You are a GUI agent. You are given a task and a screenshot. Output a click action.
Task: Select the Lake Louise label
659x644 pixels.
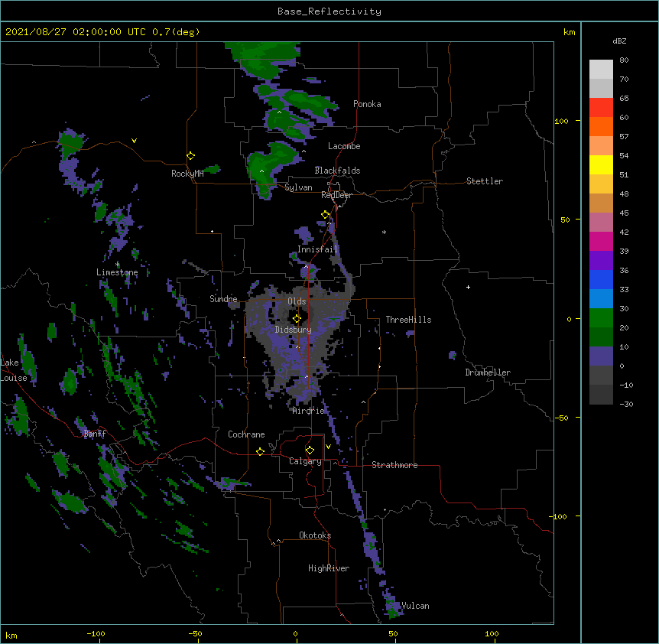[x=12, y=370]
